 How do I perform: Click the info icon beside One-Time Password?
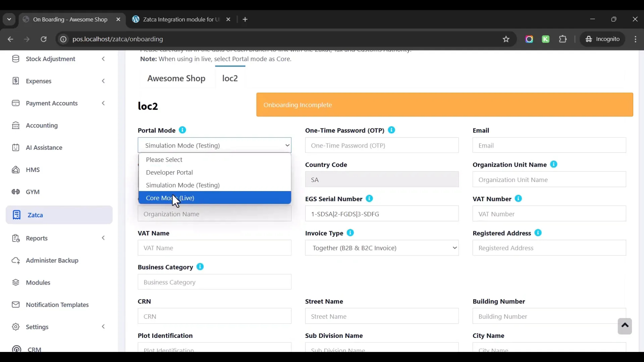click(391, 130)
